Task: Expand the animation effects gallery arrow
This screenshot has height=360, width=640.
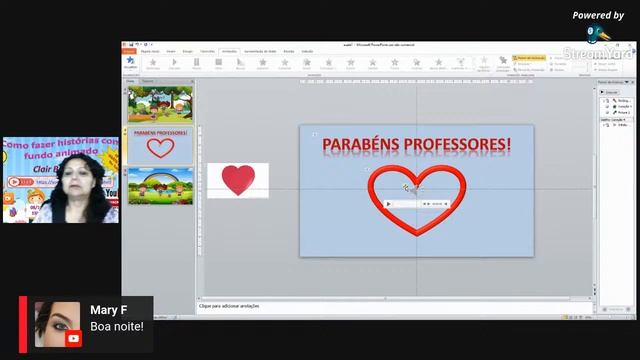Action: pos(473,69)
